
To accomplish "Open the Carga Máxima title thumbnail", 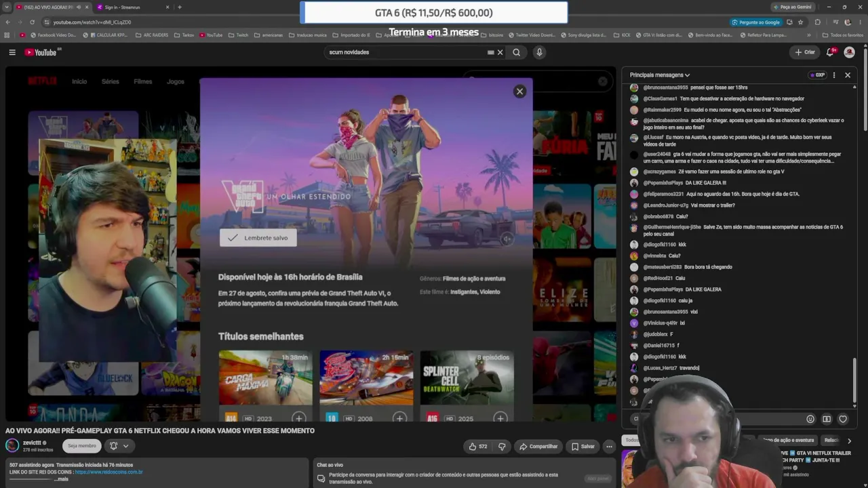I will [265, 378].
